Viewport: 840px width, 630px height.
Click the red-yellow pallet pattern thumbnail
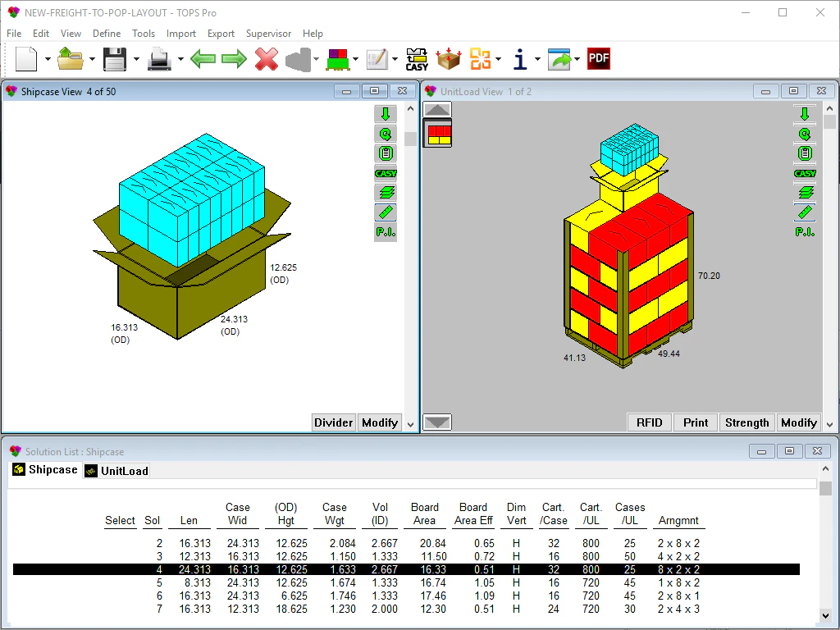point(436,132)
